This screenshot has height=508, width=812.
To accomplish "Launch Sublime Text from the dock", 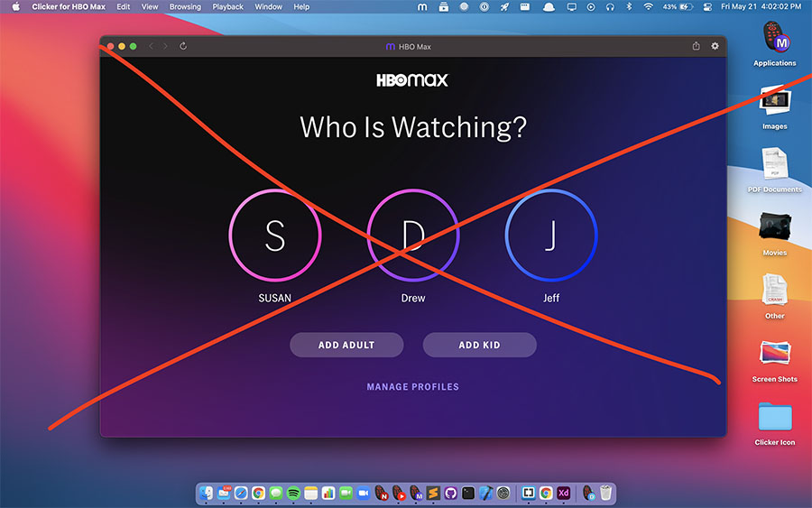I will 433,493.
